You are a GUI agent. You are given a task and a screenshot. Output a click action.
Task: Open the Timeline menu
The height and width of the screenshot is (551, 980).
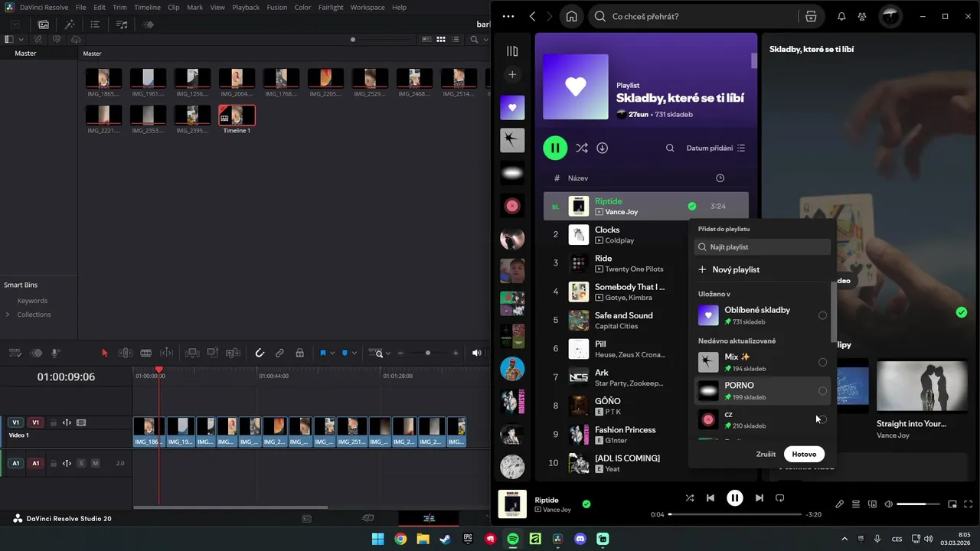147,7
